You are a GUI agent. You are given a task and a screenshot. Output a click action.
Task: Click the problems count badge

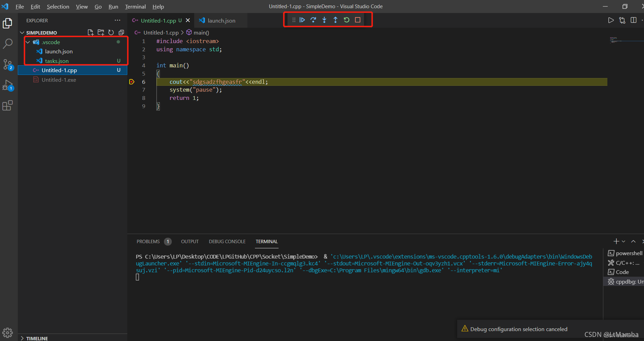click(x=168, y=241)
